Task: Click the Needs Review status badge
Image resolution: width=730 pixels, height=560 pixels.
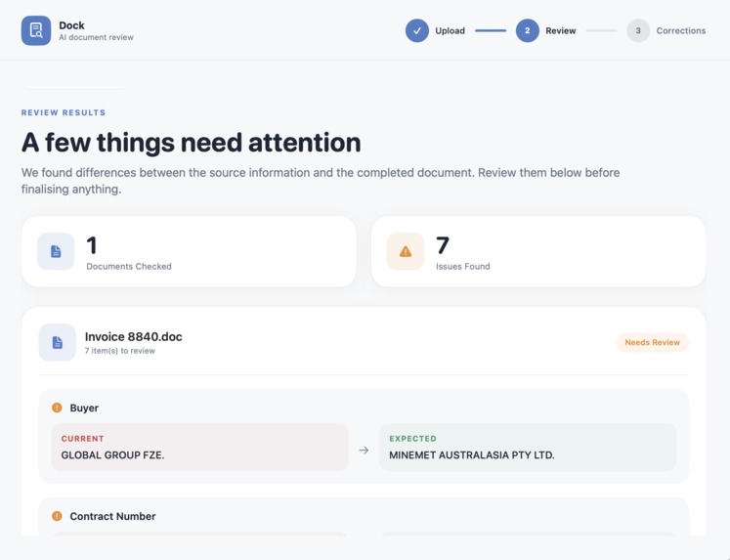Action: click(x=652, y=342)
